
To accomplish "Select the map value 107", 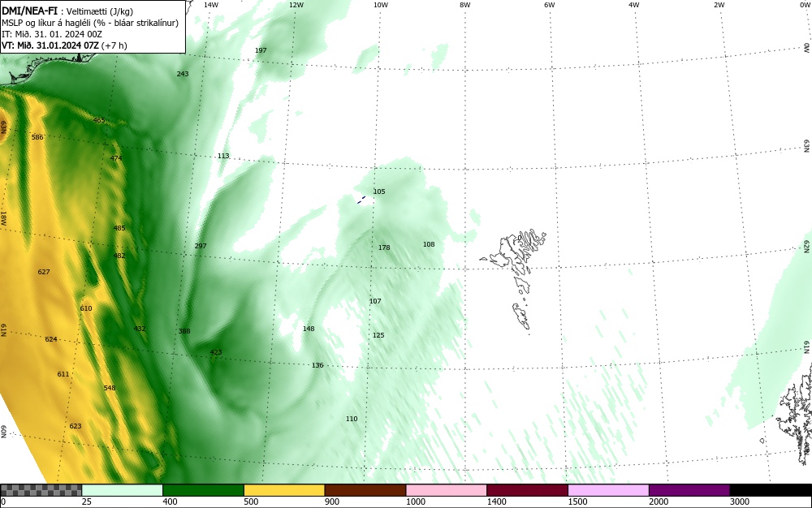I will tap(375, 301).
